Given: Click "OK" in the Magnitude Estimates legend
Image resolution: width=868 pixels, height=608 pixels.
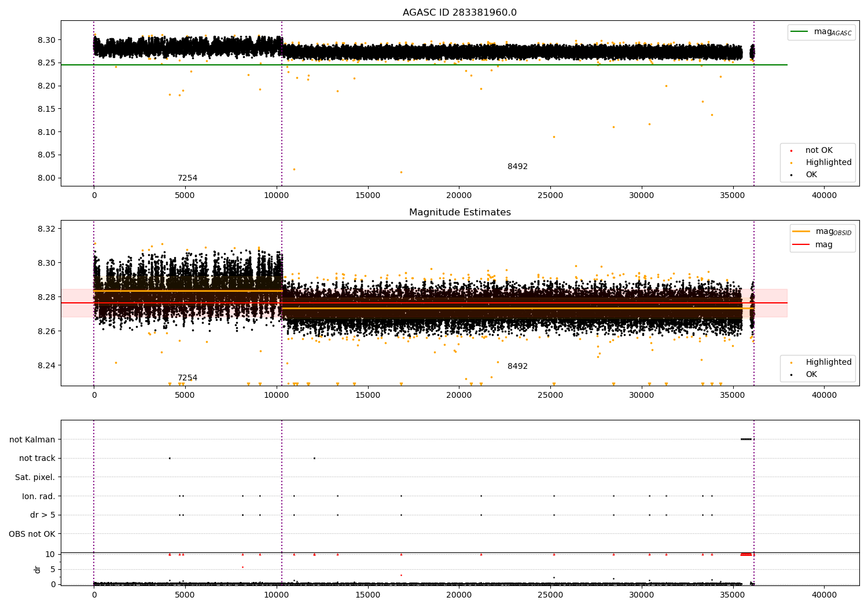Looking at the screenshot, I should click(x=811, y=375).
